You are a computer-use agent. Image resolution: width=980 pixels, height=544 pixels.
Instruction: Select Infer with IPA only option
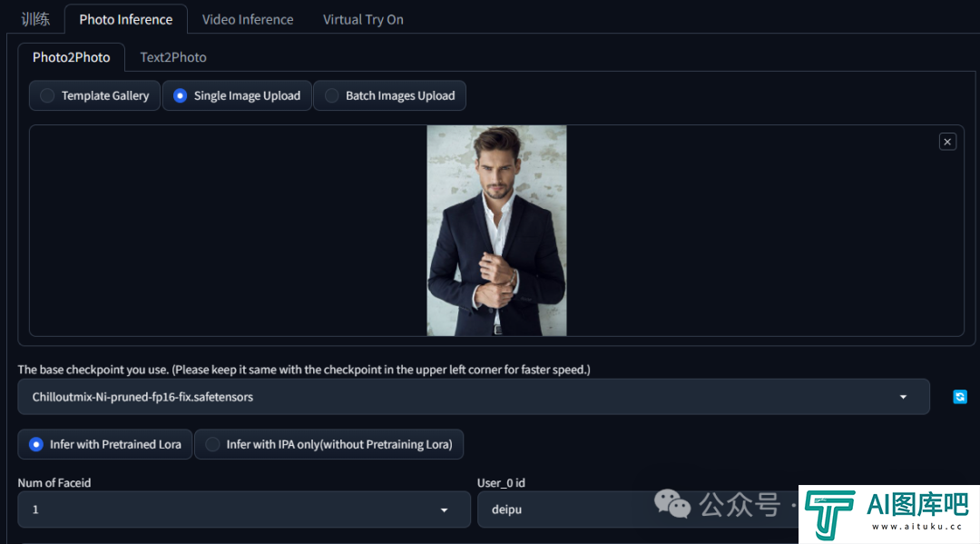coord(328,445)
